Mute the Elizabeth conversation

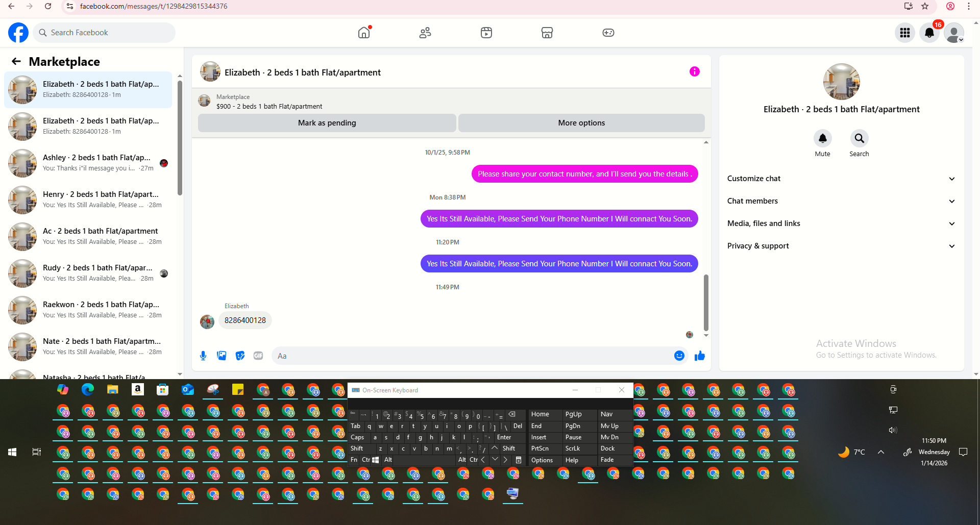tap(822, 138)
